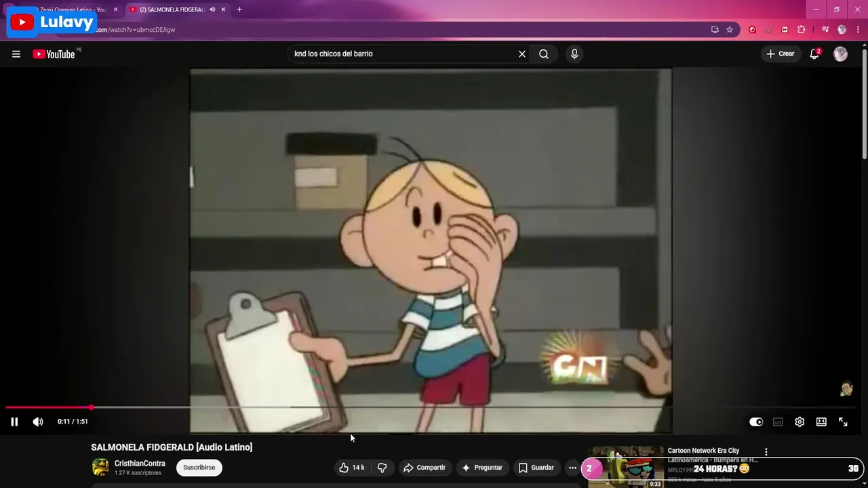Open the Crear menu
The height and width of the screenshot is (488, 868).
click(781, 54)
